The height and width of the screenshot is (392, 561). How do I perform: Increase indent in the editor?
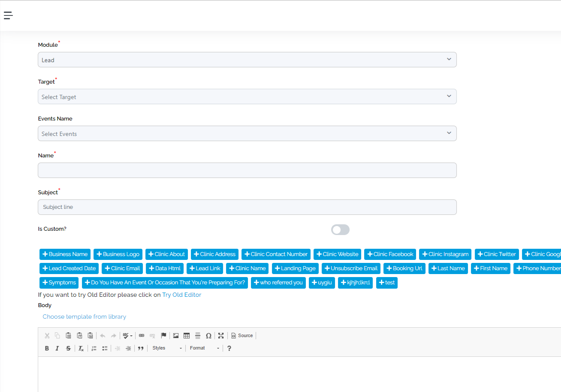128,348
